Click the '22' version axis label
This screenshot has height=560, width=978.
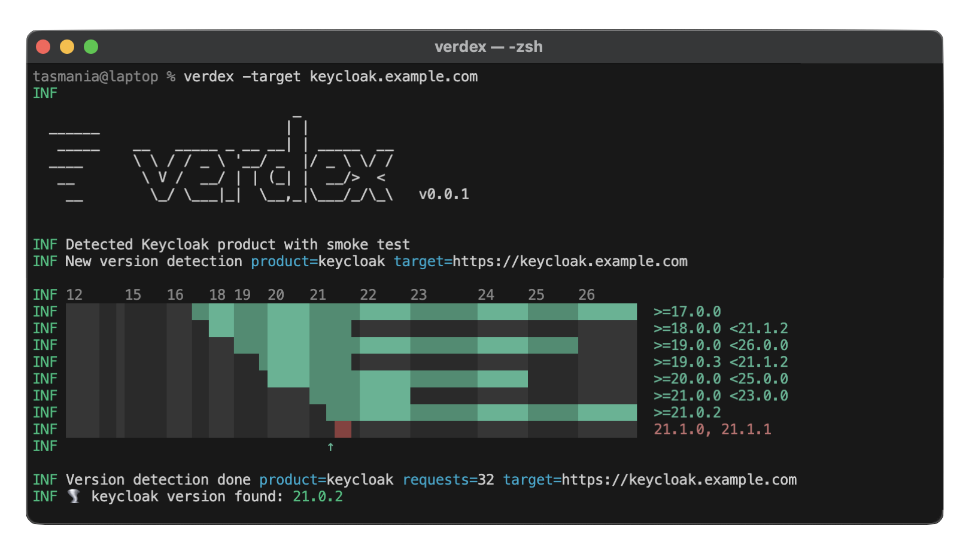point(368,295)
